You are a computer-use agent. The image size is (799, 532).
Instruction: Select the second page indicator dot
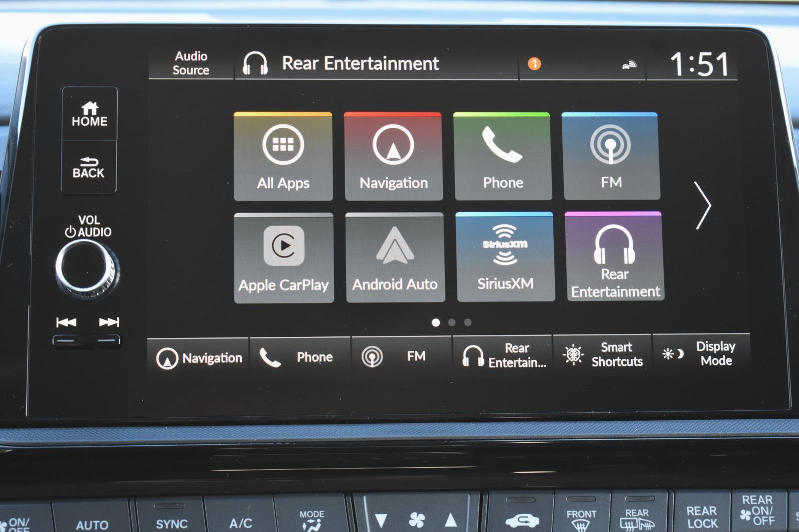[452, 322]
